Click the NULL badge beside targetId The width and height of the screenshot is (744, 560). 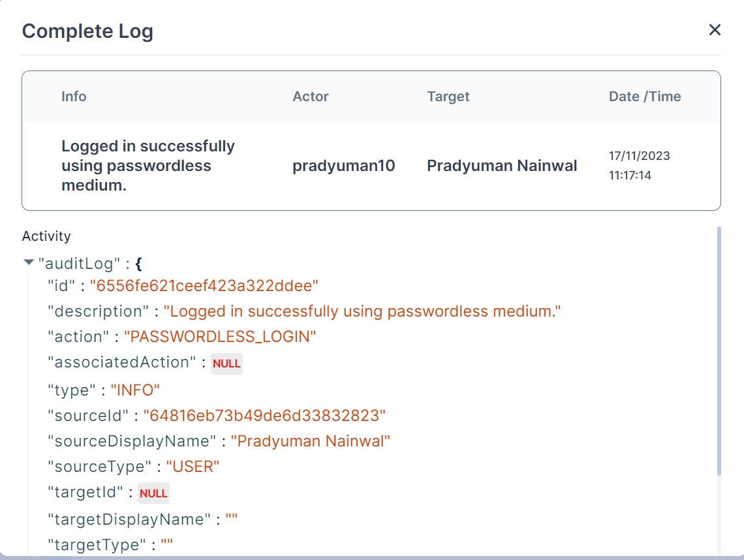153,493
